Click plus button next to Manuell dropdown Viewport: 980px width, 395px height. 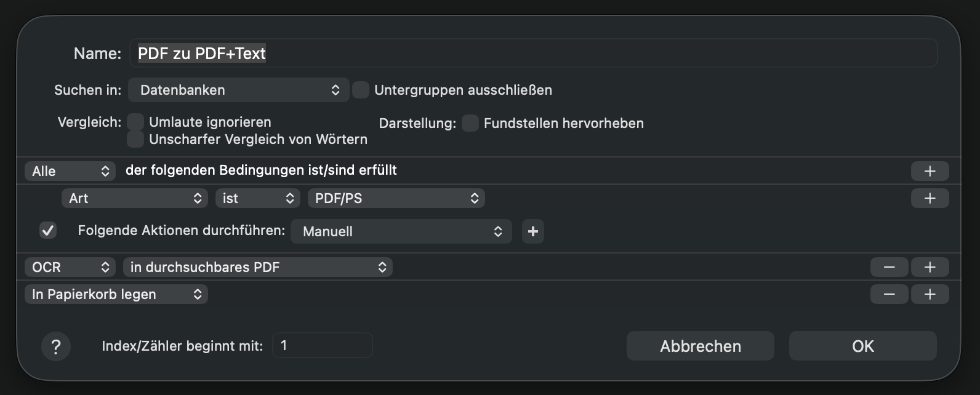pos(533,231)
